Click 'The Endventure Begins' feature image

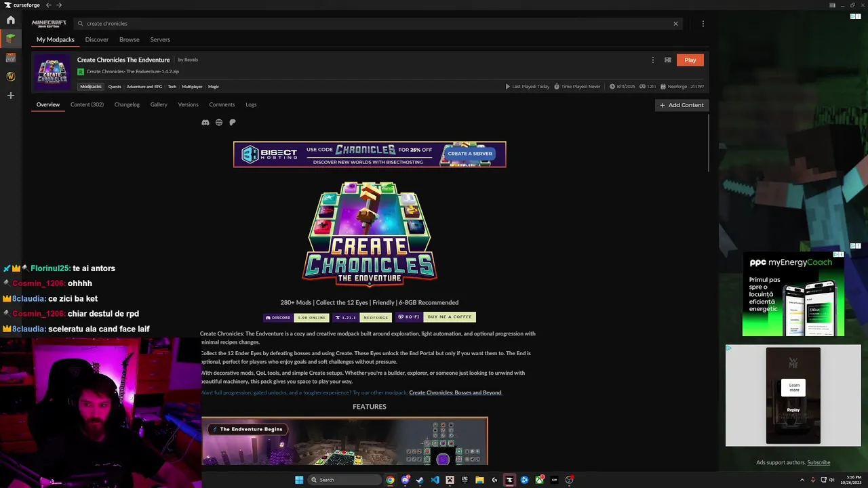point(344,442)
